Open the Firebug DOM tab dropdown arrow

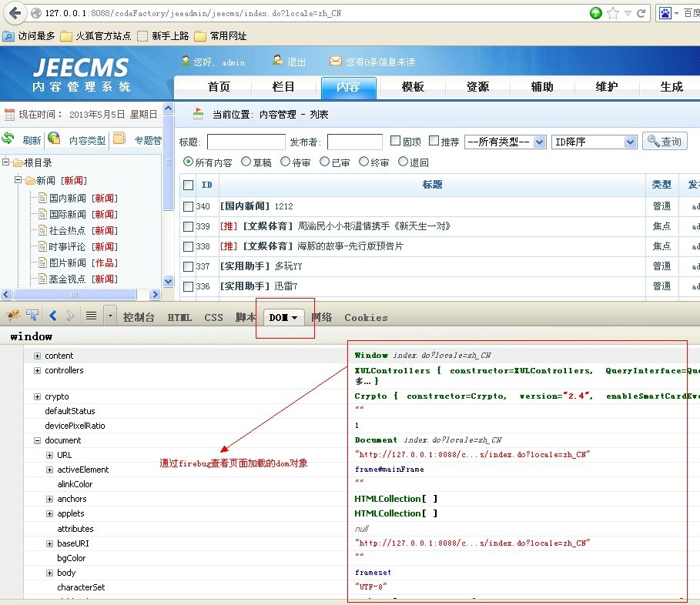click(x=294, y=318)
